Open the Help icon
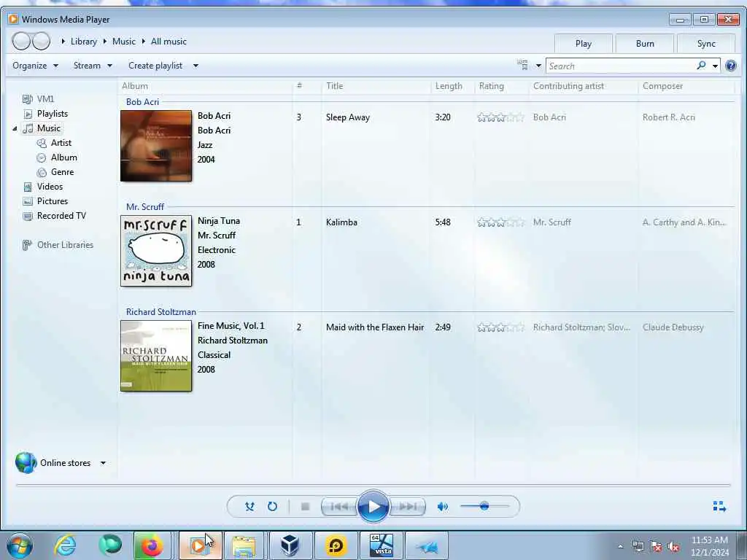The width and height of the screenshot is (747, 560). [x=731, y=66]
